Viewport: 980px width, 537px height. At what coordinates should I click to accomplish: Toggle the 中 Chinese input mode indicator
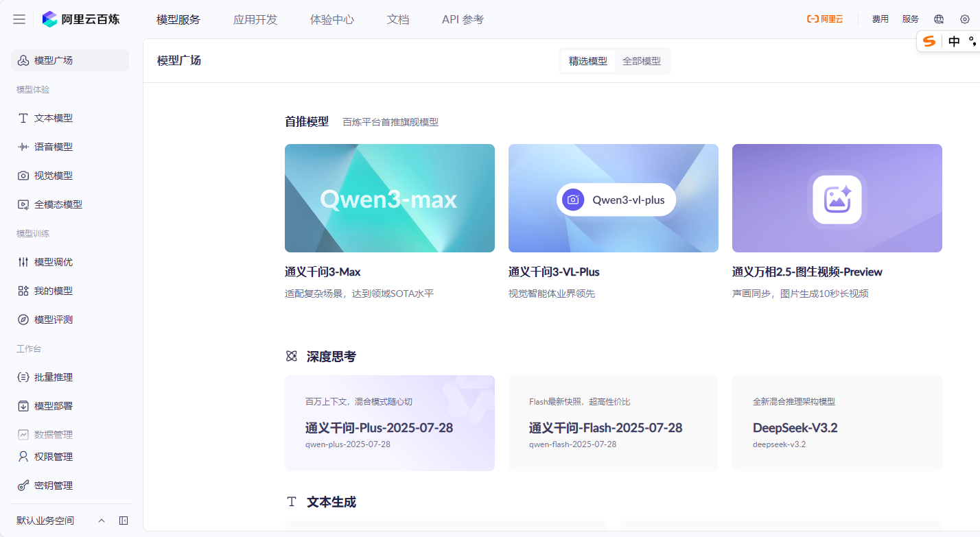click(954, 41)
